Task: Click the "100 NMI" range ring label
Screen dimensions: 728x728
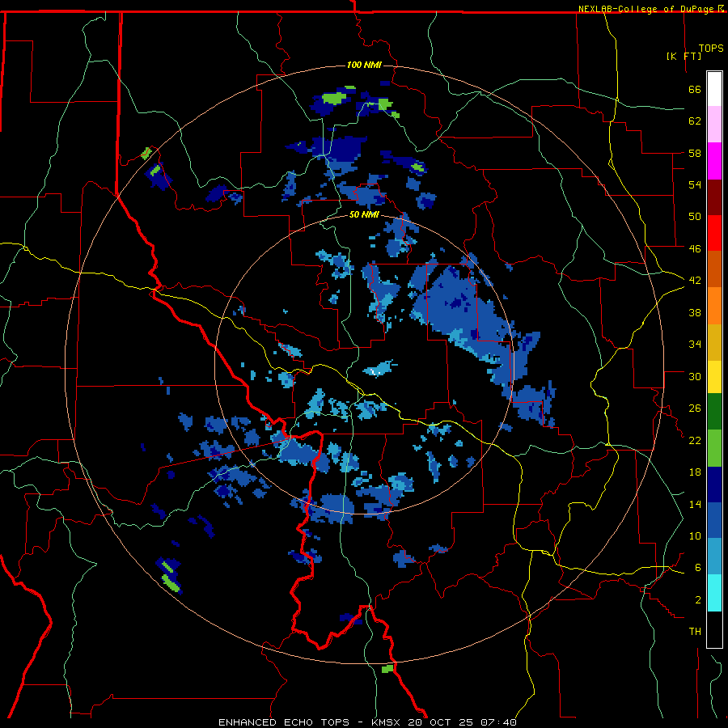Action: coord(364,65)
